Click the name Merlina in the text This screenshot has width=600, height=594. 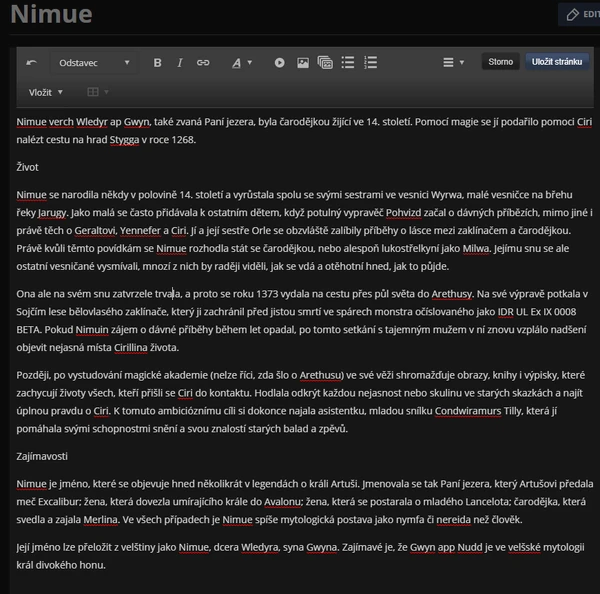pyautogui.click(x=101, y=520)
